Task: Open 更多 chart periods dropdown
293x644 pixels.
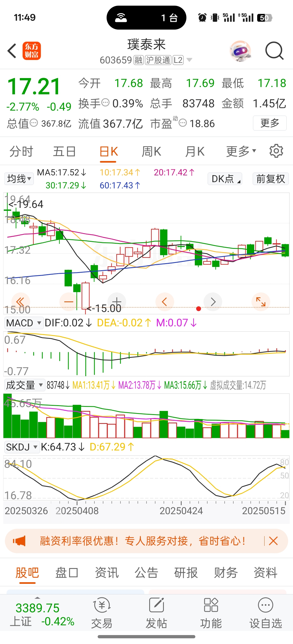Action: click(x=241, y=151)
